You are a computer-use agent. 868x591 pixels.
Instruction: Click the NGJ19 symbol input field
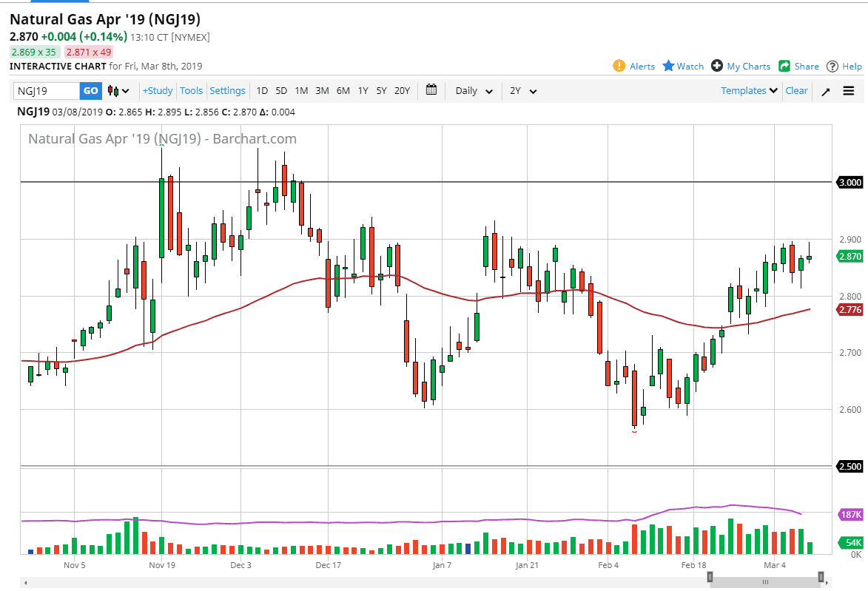pyautogui.click(x=47, y=91)
